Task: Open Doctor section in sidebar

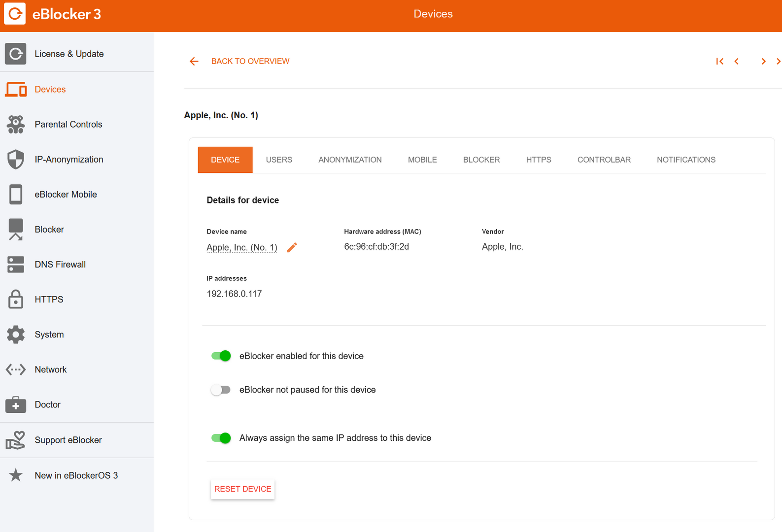Action: (x=77, y=404)
